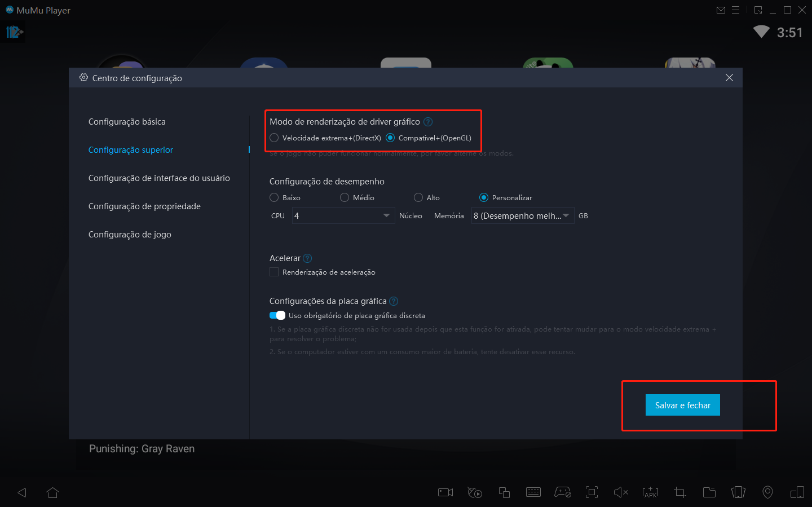
Task: Switch the emulator to fullscreen mode
Action: click(592, 492)
